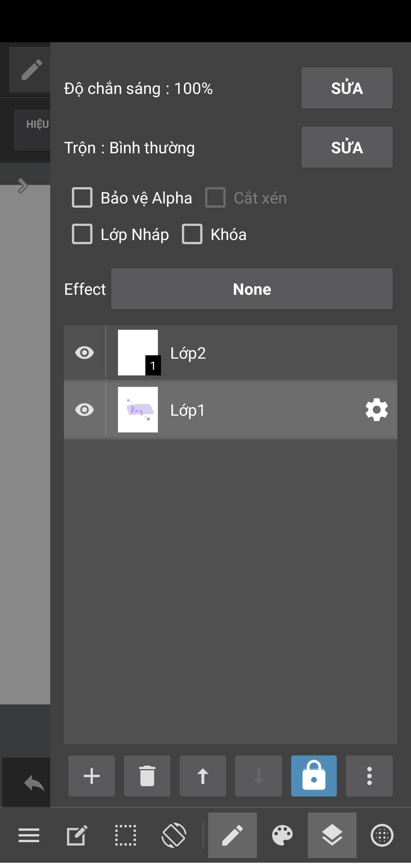
Task: Move layer up with arrow button
Action: [203, 776]
